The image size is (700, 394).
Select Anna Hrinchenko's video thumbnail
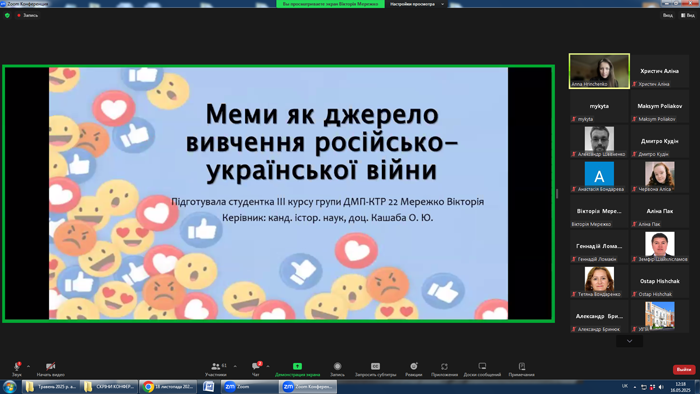599,71
